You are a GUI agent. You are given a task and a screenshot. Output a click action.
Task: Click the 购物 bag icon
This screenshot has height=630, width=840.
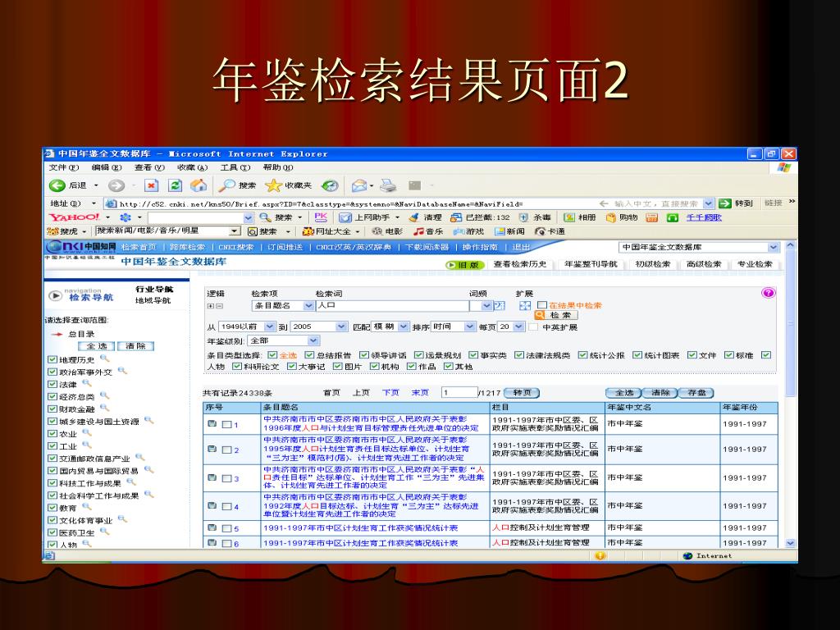611,217
